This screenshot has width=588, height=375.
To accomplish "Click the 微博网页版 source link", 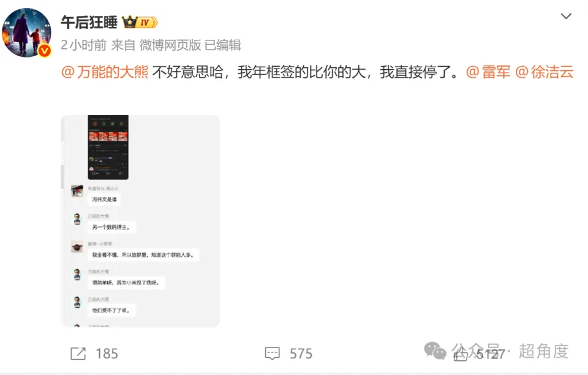I will pos(170,45).
